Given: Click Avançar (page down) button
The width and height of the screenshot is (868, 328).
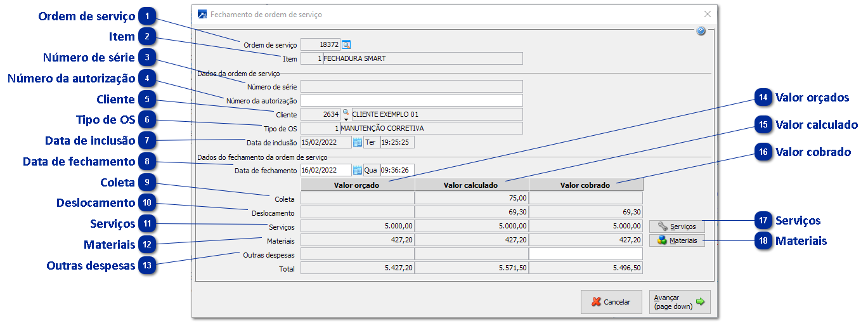Looking at the screenshot, I should click(680, 302).
